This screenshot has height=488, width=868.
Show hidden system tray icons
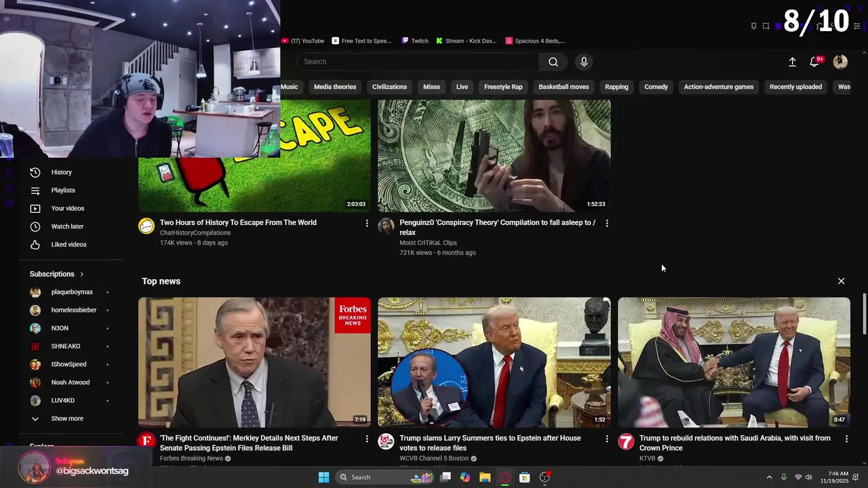[769, 477]
